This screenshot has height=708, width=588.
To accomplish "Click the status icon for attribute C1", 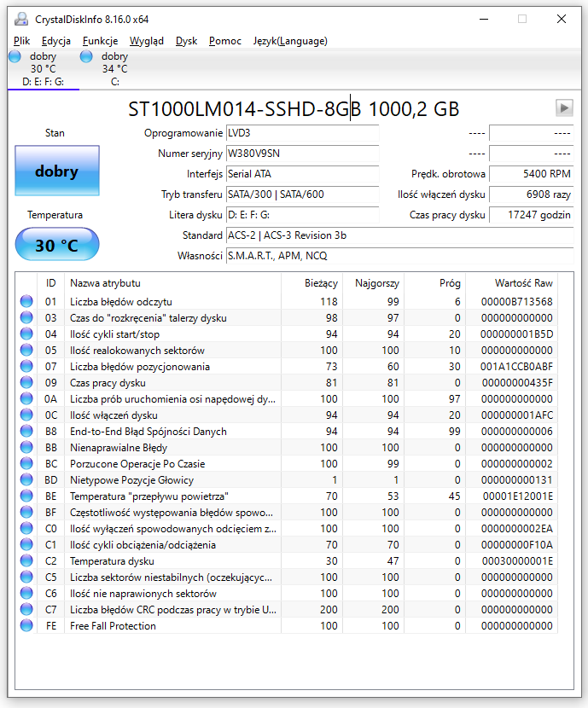I will (26, 544).
